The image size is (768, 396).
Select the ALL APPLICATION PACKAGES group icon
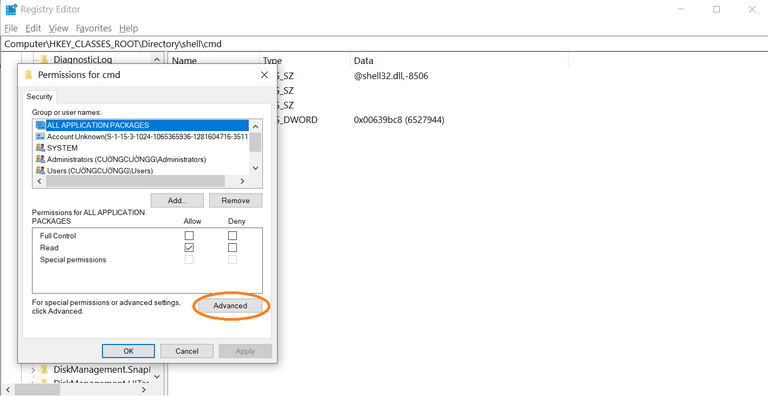point(40,125)
